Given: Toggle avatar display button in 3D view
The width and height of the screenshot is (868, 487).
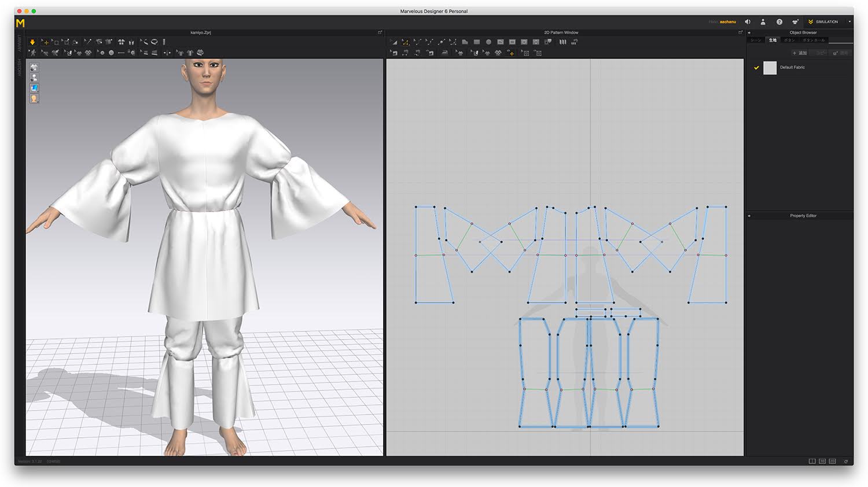Looking at the screenshot, I should pos(34,78).
